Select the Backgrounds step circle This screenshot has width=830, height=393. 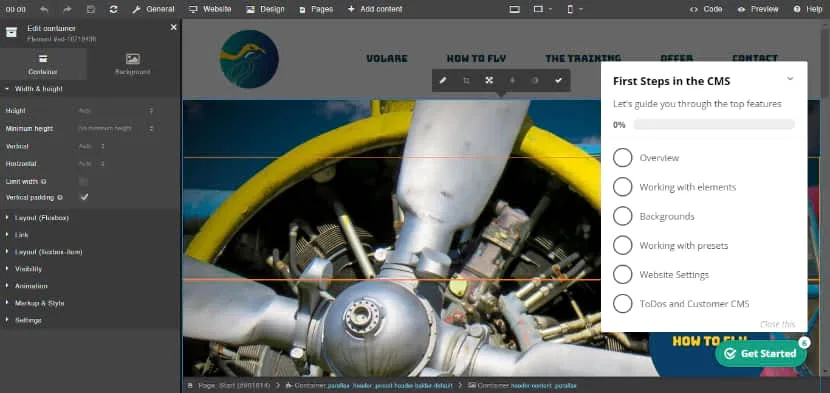622,216
